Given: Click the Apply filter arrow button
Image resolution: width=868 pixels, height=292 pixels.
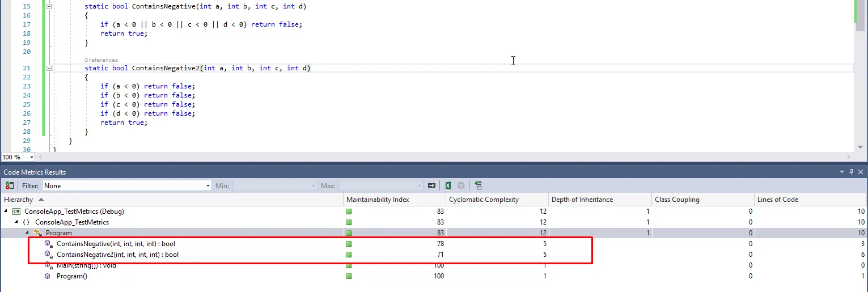Looking at the screenshot, I should click(x=432, y=185).
